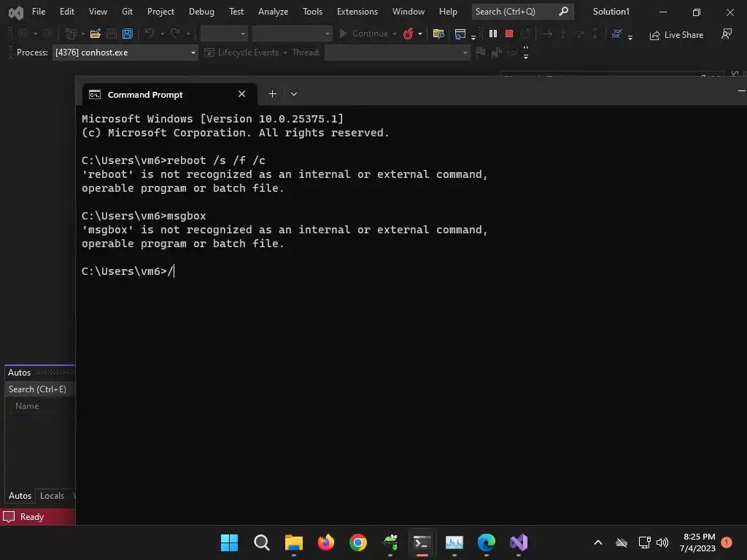
Task: Show hidden system tray icons chevron
Action: [x=598, y=542]
